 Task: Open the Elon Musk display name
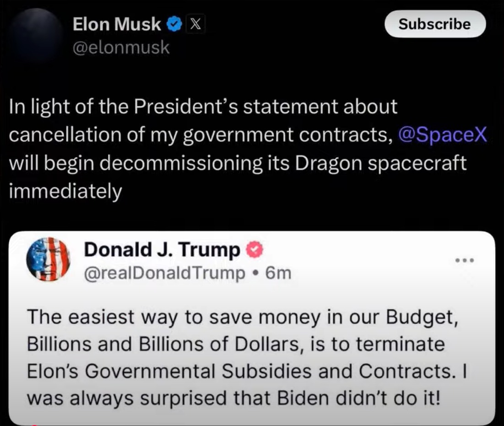[x=117, y=24]
